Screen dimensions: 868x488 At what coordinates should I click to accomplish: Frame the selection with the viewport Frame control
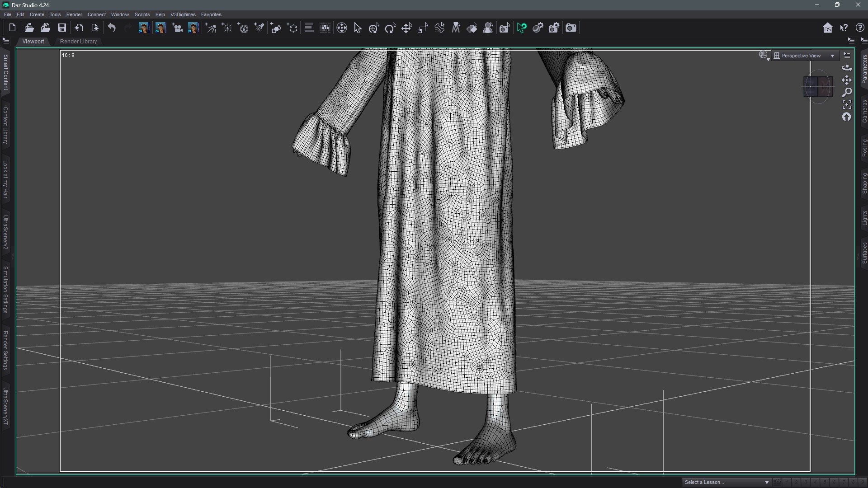847,105
